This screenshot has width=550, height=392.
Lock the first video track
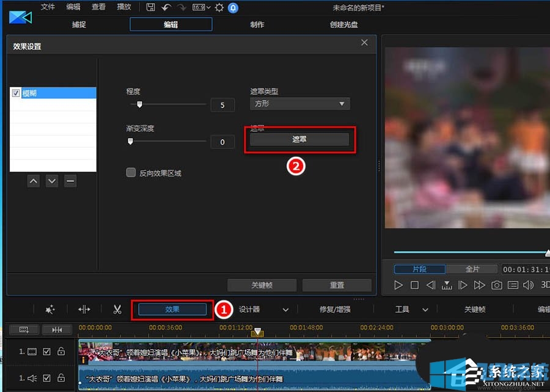tap(62, 351)
